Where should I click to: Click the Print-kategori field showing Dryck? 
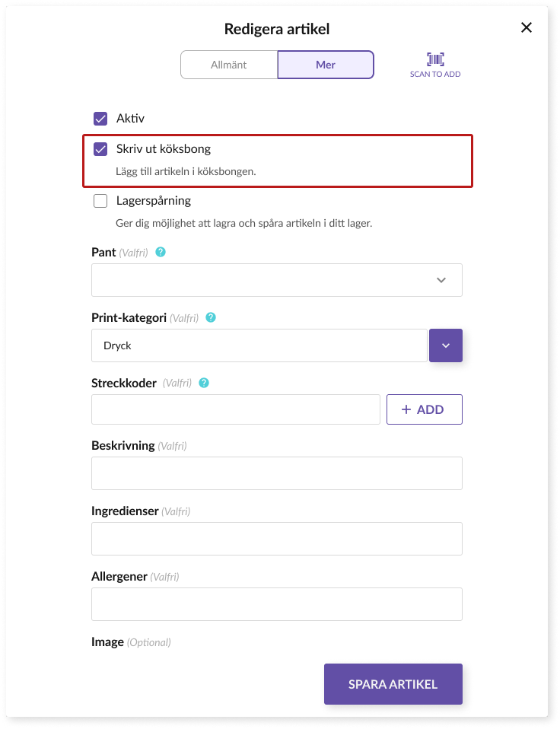[x=259, y=345]
